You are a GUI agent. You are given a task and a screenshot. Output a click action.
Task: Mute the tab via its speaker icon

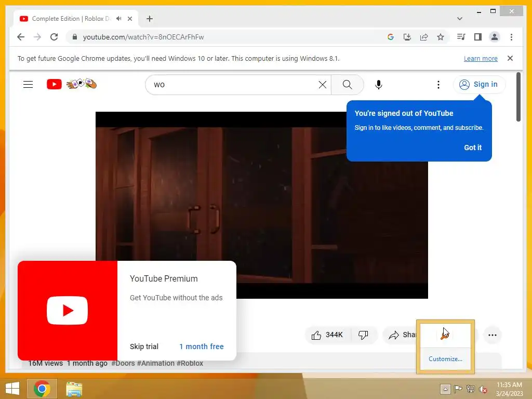click(x=118, y=19)
